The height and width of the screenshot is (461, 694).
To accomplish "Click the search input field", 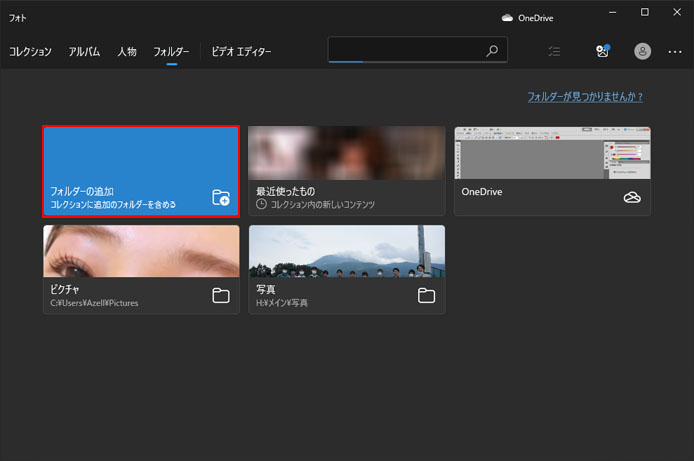I will click(417, 50).
